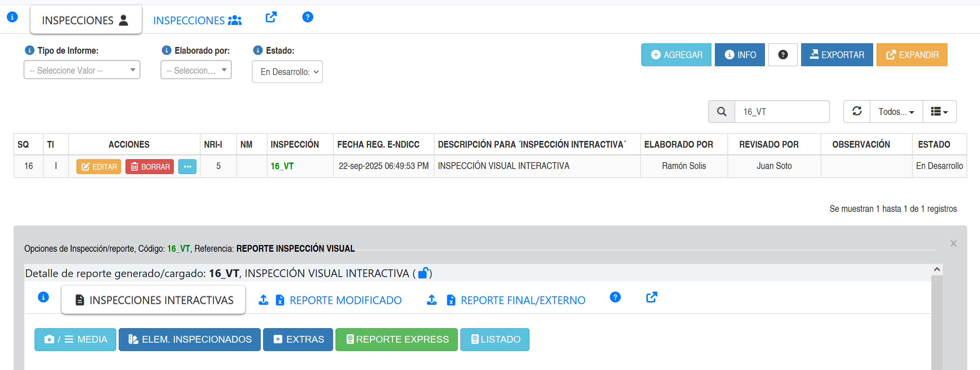Viewport: 980px width, 370px height.
Task: Open the REPORTE MODIFICADO tab
Action: click(x=345, y=300)
